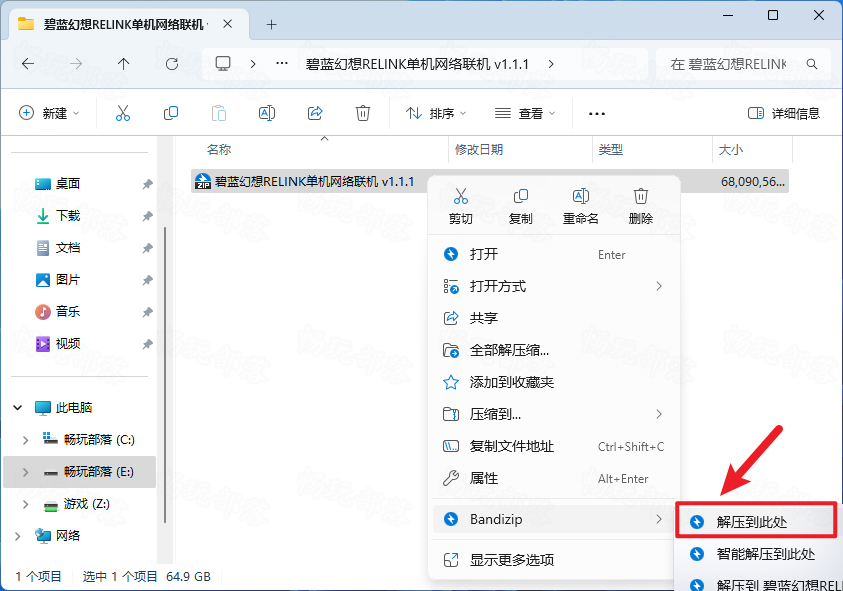Open 图片 in the sidebar
The width and height of the screenshot is (843, 591).
point(68,280)
